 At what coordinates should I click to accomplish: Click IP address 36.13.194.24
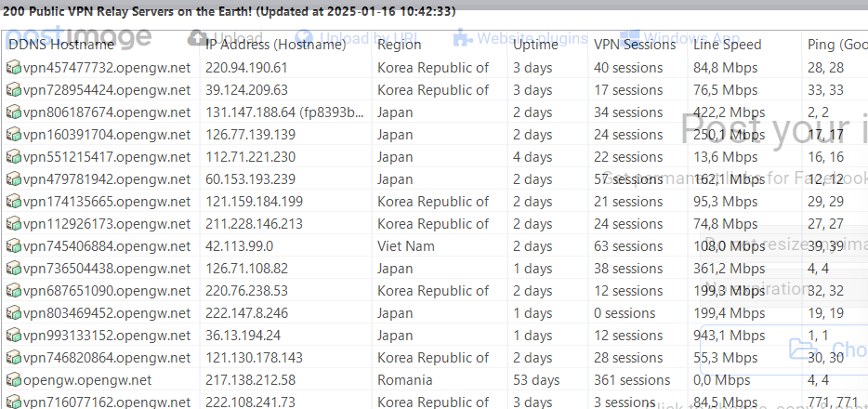click(x=243, y=336)
